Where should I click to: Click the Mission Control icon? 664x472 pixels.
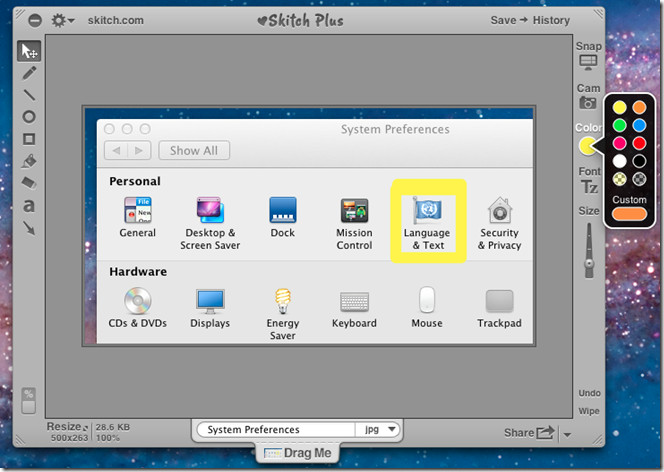(354, 210)
